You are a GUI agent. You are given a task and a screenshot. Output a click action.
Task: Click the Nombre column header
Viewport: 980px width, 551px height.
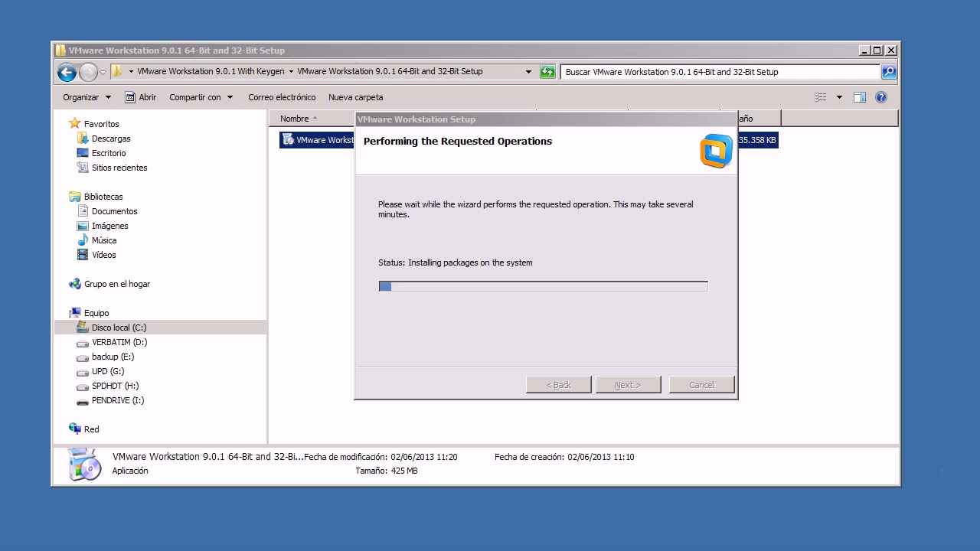pos(312,119)
